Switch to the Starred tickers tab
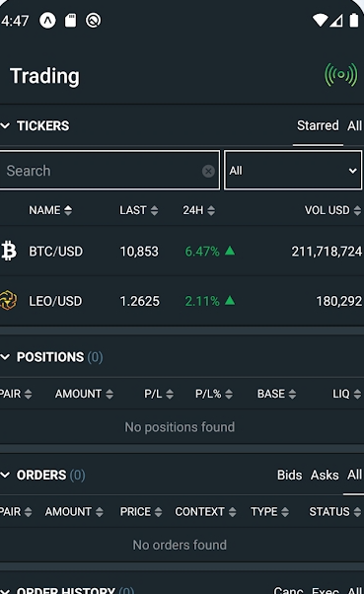364x594 pixels. (318, 125)
